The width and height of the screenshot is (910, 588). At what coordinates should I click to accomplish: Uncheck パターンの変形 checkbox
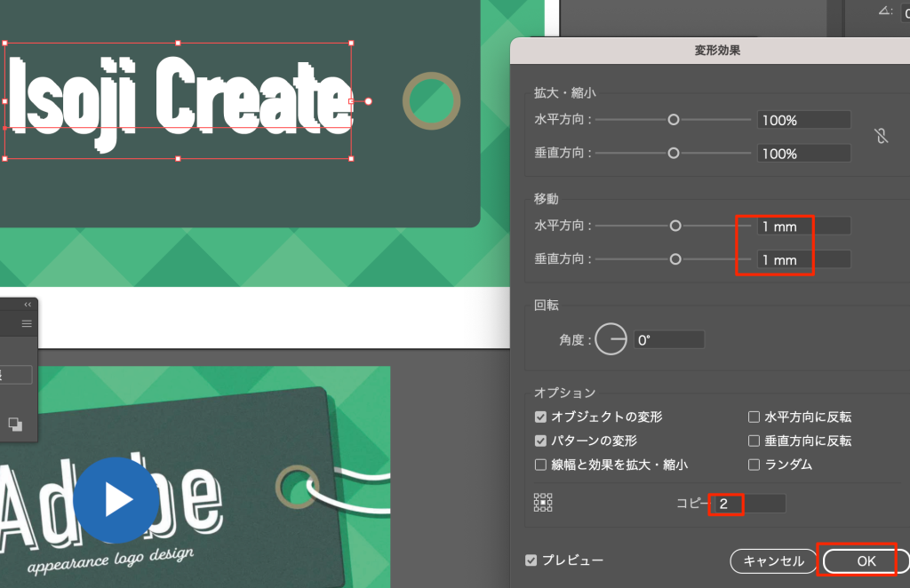click(540, 441)
